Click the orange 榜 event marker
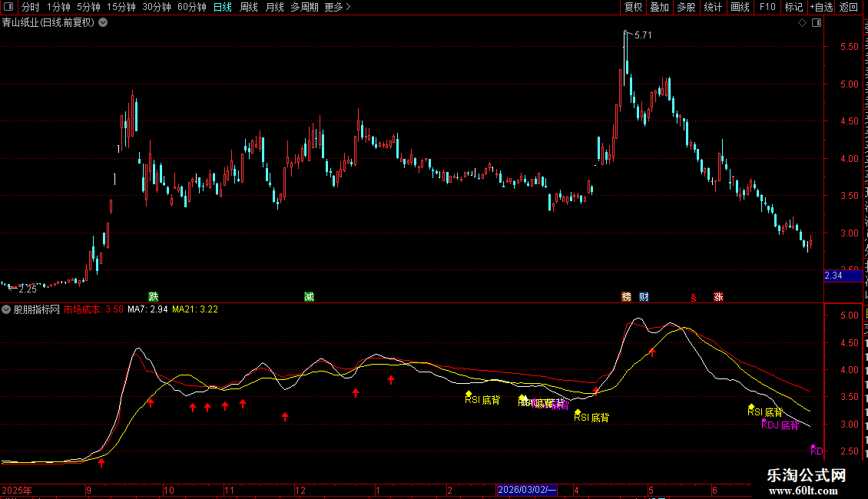Viewport: 868px width, 499px height. (x=627, y=296)
